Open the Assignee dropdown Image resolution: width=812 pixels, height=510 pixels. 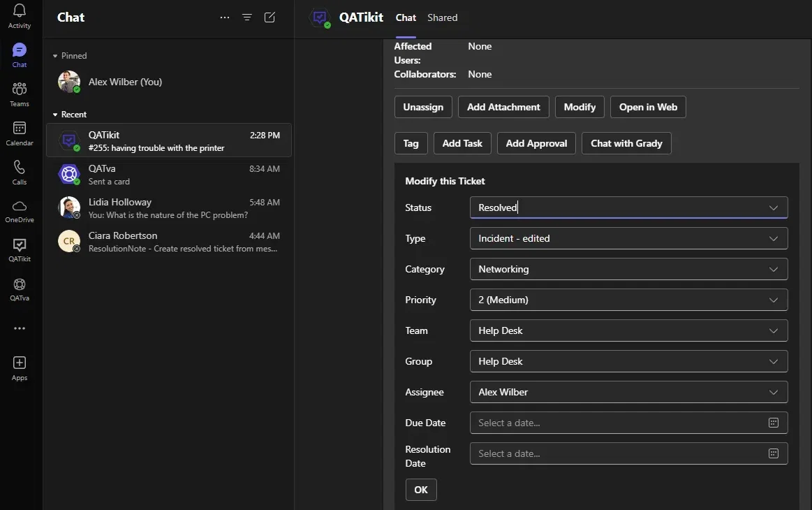628,392
